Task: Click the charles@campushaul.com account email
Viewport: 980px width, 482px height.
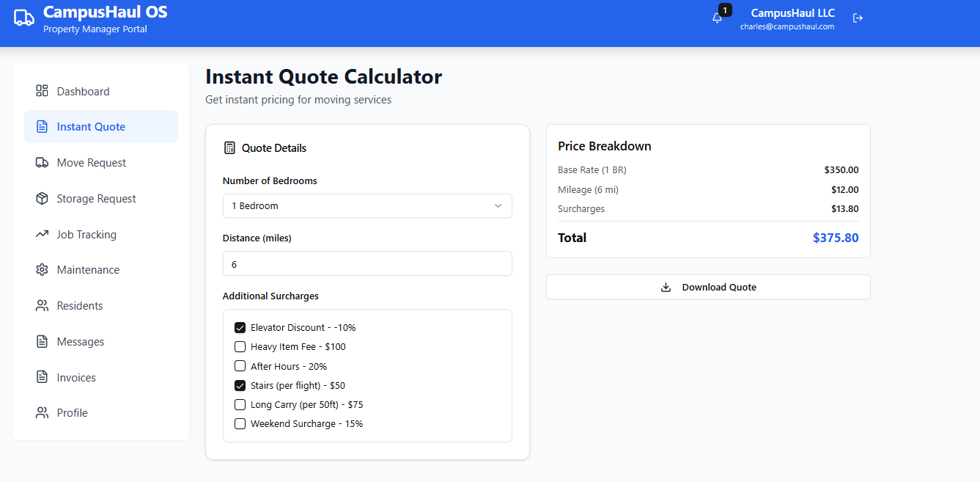Action: (x=786, y=26)
